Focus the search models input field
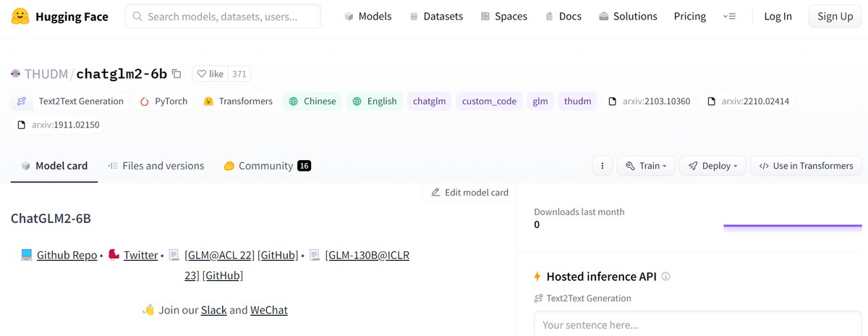Image resolution: width=868 pixels, height=336 pixels. [224, 16]
